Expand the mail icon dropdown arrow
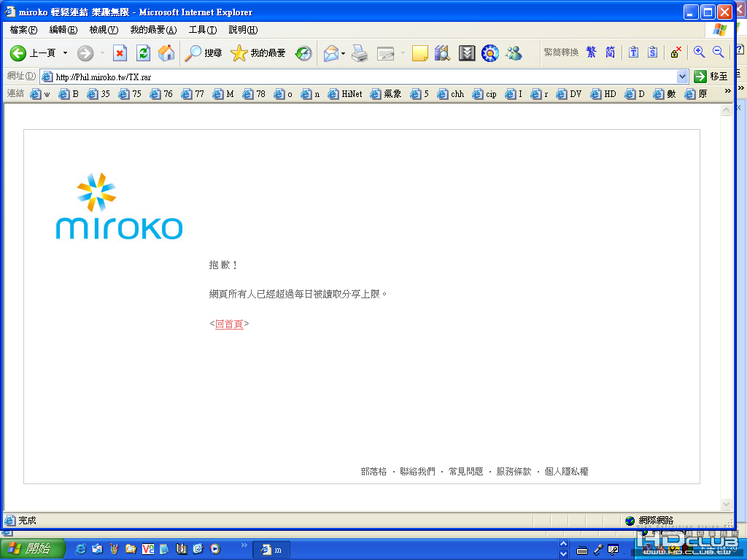 tap(343, 52)
